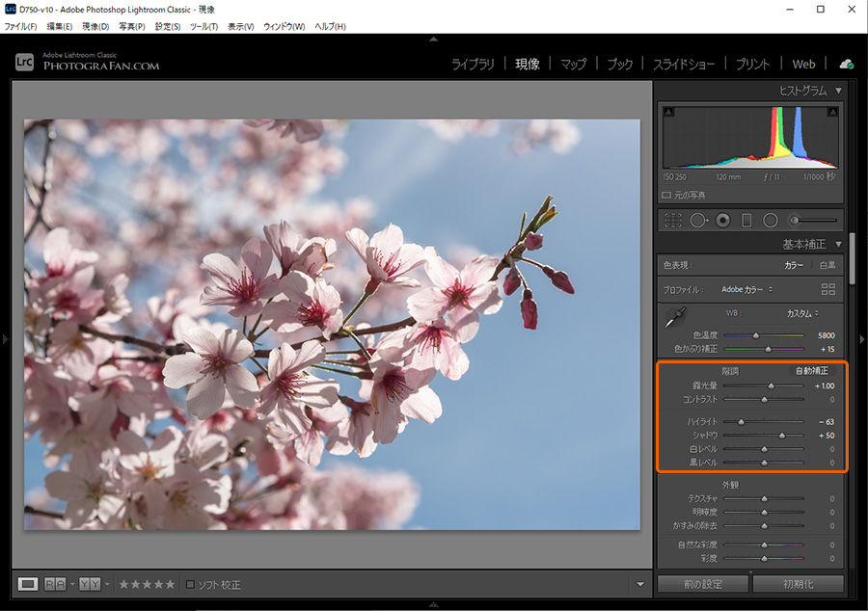The image size is (868, 611).
Task: Open the 表示(V) menu
Action: 241,26
